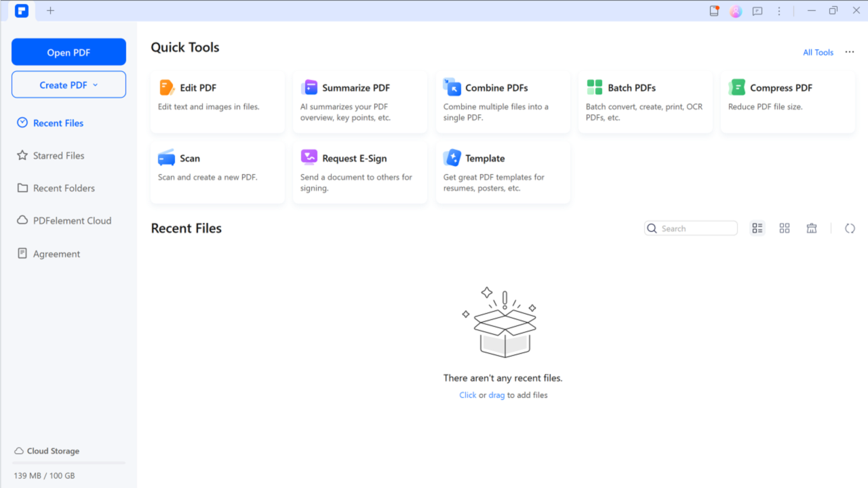Click the '139 MB / 100 GB' storage text

44,476
